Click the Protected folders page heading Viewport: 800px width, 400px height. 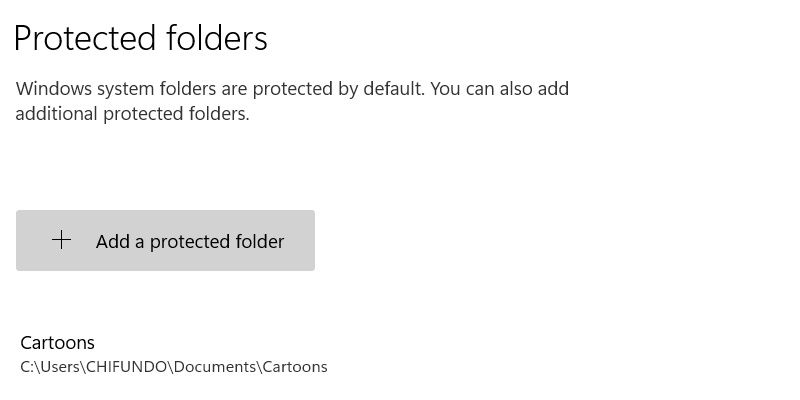[x=141, y=38]
